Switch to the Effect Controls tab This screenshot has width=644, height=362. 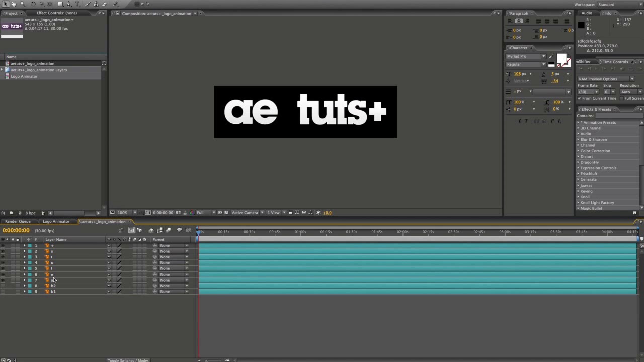(x=56, y=13)
